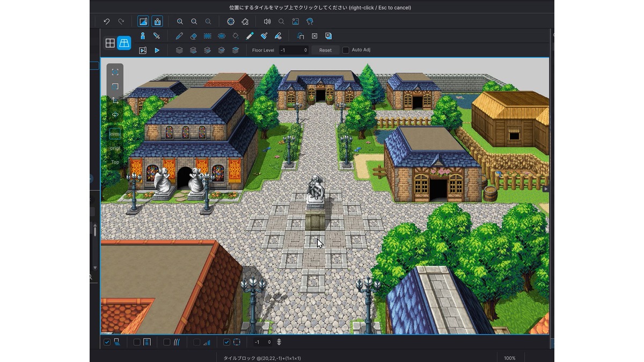Click the zoom out magnifier icon
Viewport: 644px width, 362px height.
tap(194, 21)
